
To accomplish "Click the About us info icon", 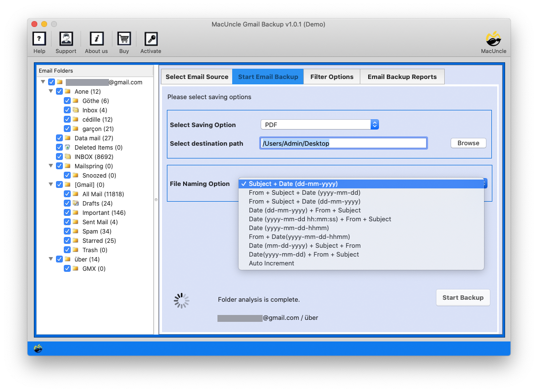I will click(x=96, y=39).
